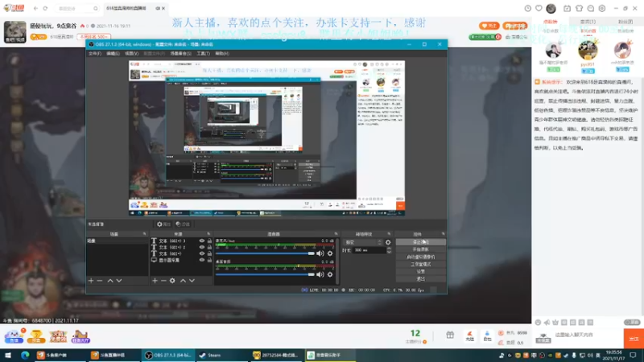Click the Start Virtual Camera button in OBS
Image resolution: width=644 pixels, height=362 pixels.
pyautogui.click(x=420, y=257)
